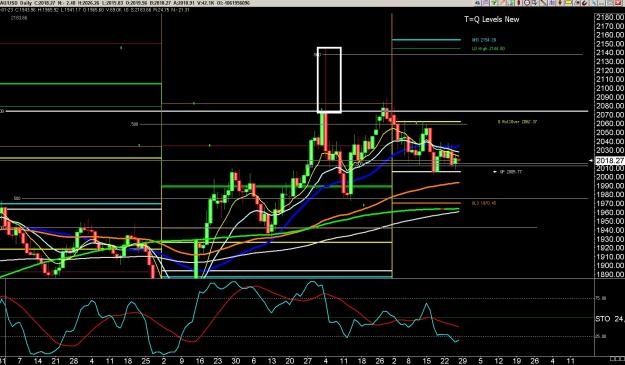Click date label 14 on time axis

point(37,361)
